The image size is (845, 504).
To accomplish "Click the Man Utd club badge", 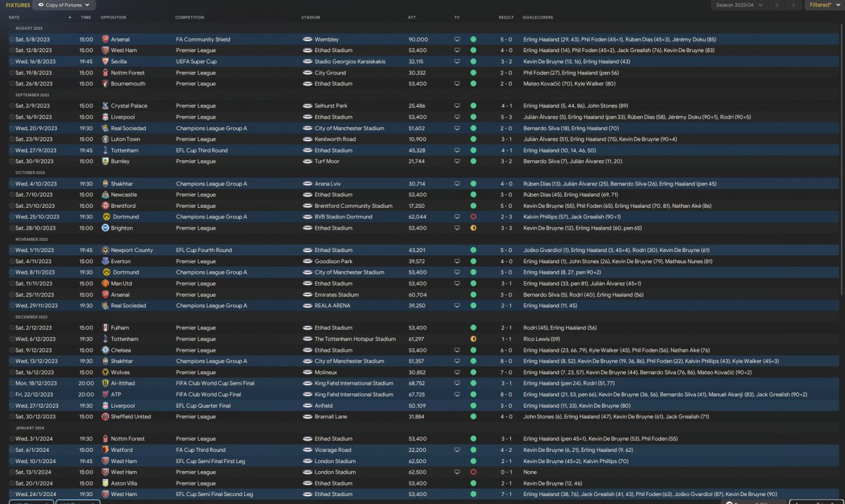I will [x=106, y=284].
